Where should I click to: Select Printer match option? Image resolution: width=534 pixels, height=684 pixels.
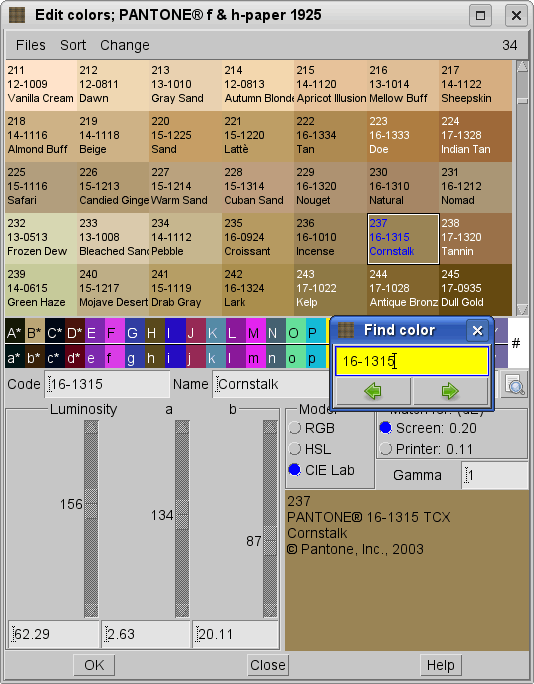click(428, 449)
